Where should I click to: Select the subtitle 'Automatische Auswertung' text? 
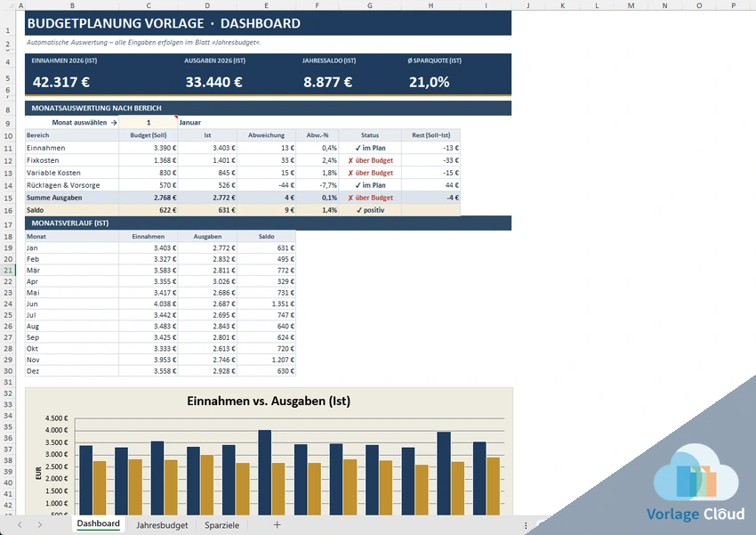[144, 43]
